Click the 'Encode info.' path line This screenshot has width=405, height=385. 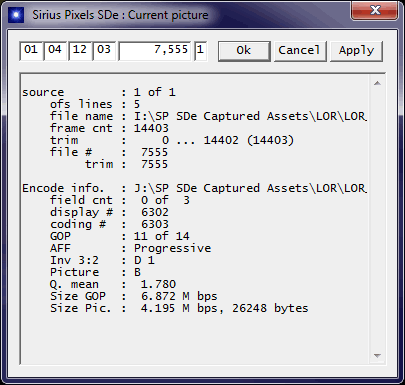(194, 188)
